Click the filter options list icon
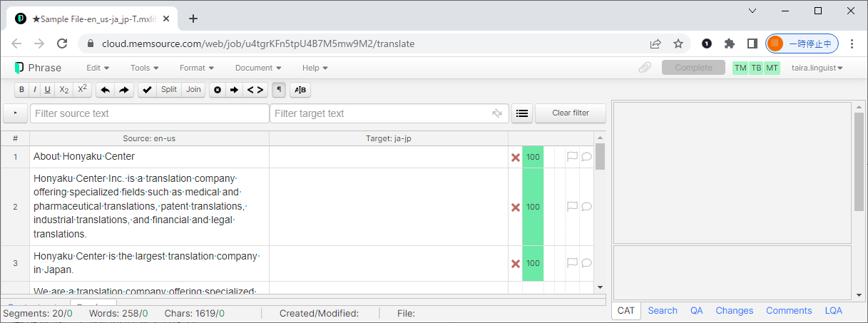868x323 pixels. click(522, 113)
